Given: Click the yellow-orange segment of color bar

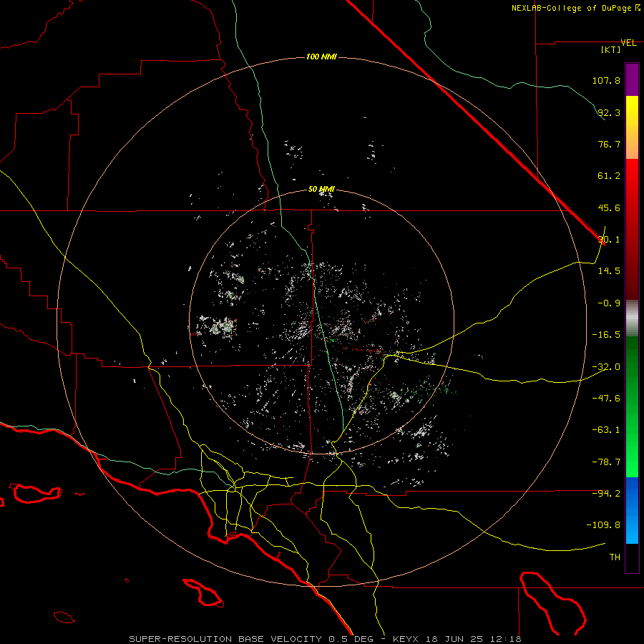Looking at the screenshot, I should [x=632, y=127].
